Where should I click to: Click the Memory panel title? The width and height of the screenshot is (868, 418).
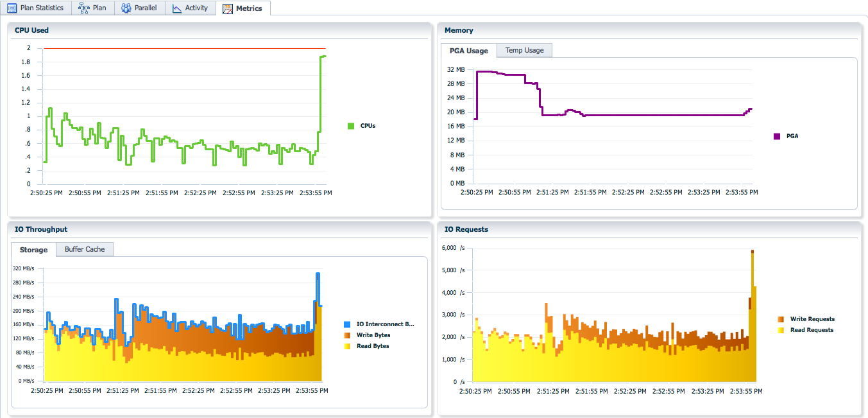[x=459, y=30]
